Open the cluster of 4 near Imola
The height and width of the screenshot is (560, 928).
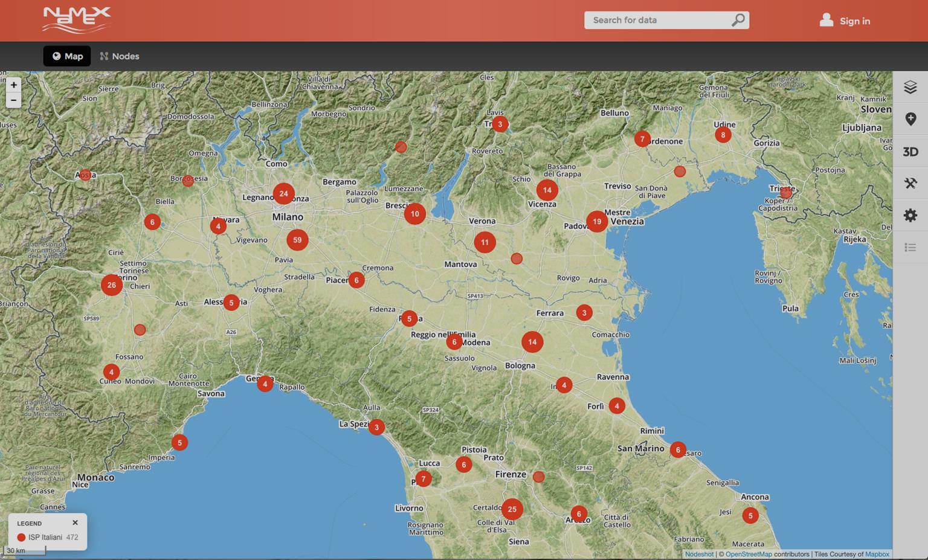pyautogui.click(x=564, y=385)
